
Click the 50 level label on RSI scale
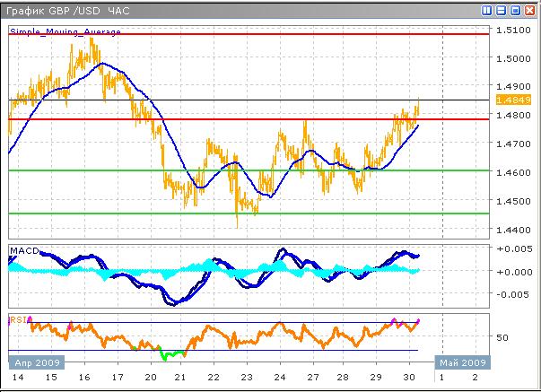(x=504, y=337)
